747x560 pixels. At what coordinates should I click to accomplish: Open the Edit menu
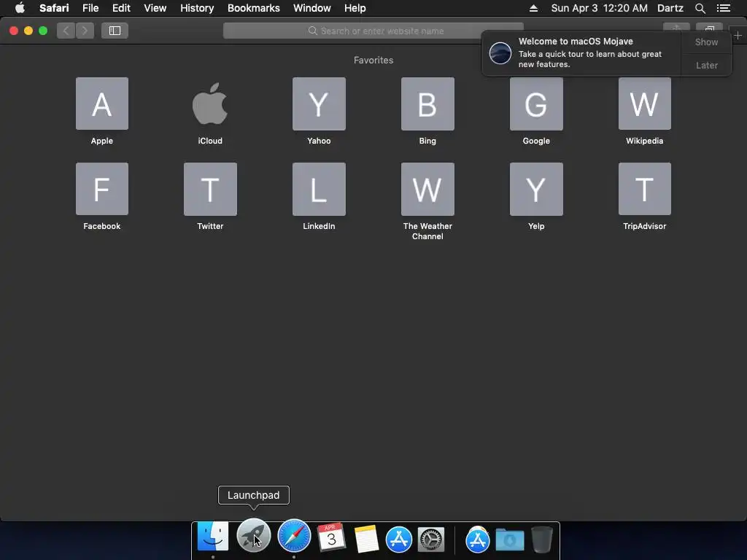121,8
